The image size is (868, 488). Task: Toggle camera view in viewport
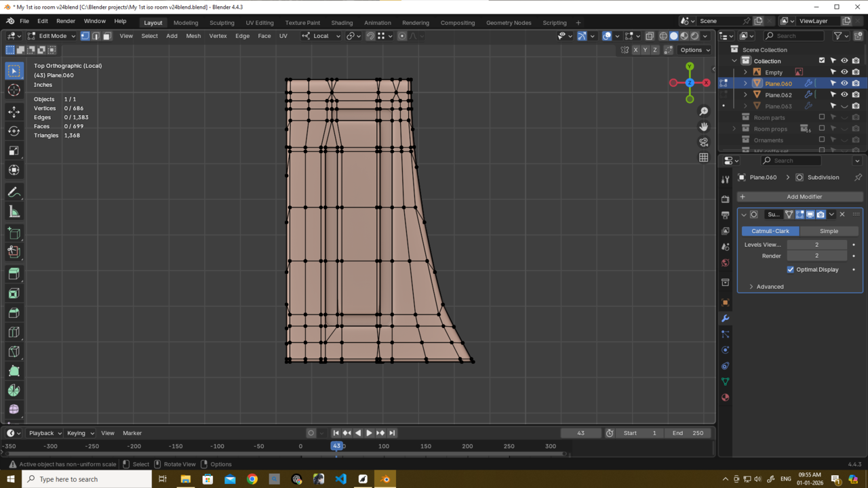coord(704,142)
